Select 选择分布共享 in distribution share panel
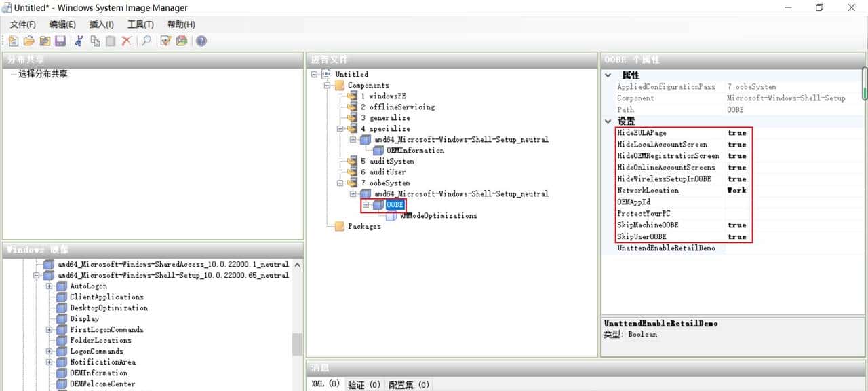Screen dimensions: 868x391 43,74
